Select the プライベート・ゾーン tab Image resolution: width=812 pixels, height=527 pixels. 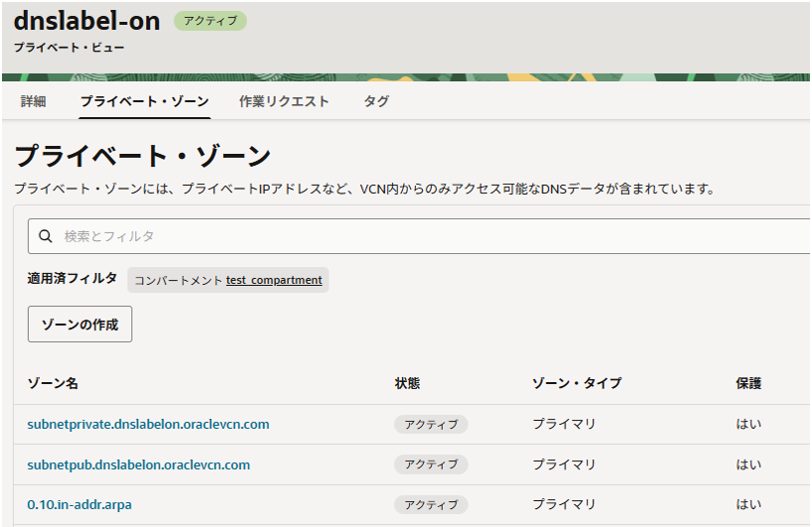144,101
